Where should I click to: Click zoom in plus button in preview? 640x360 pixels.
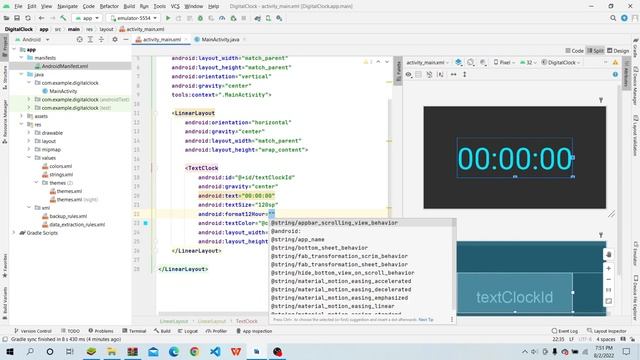(608, 269)
